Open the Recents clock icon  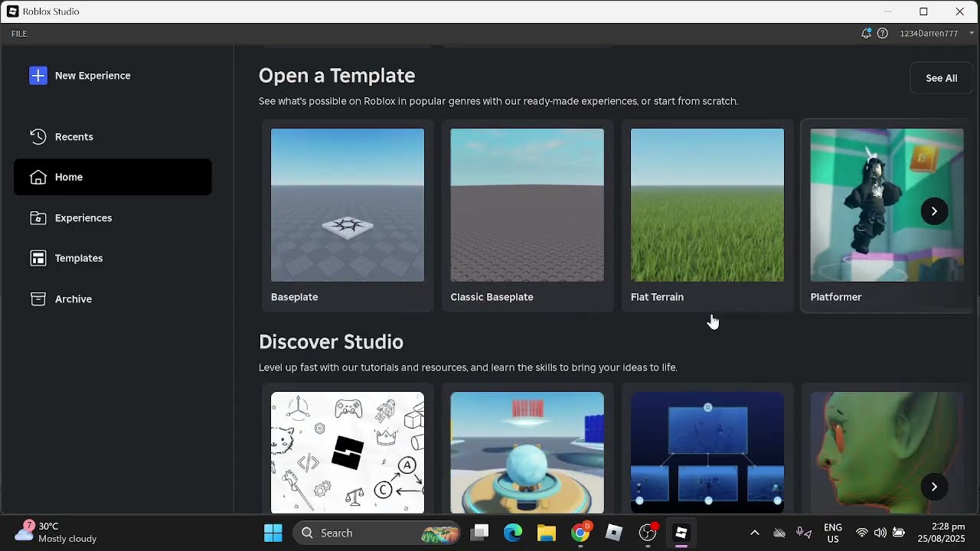[x=38, y=136]
